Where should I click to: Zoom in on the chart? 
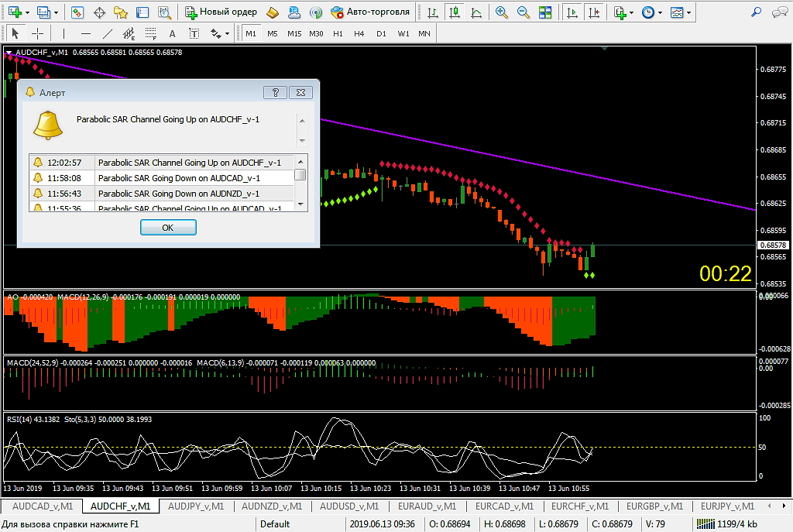[x=501, y=12]
